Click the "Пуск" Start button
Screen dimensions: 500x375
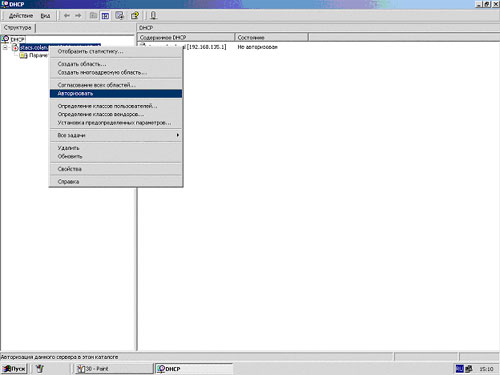tap(14, 369)
